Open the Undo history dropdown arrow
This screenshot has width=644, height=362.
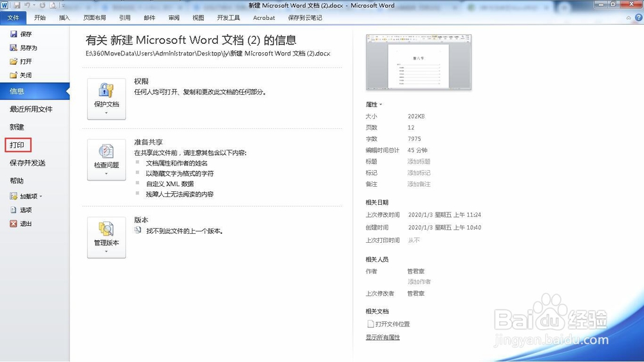[x=34, y=6]
